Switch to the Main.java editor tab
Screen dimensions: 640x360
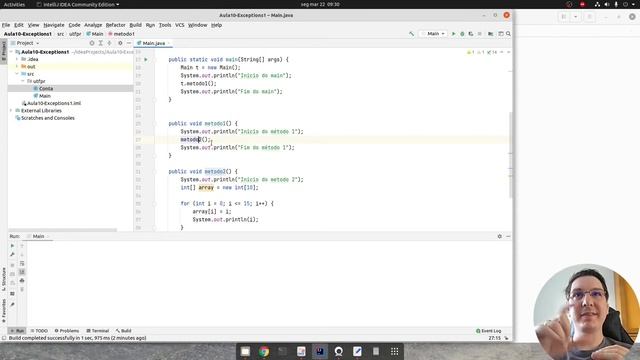[153, 43]
